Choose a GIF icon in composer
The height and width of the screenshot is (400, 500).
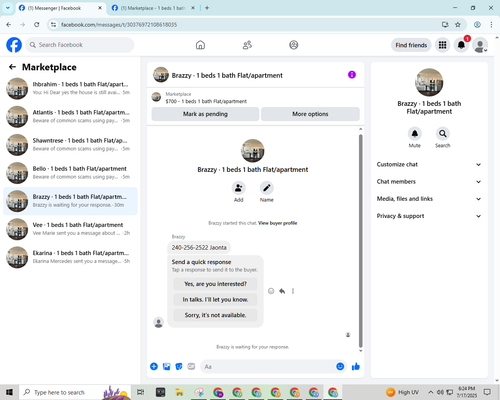point(191,366)
